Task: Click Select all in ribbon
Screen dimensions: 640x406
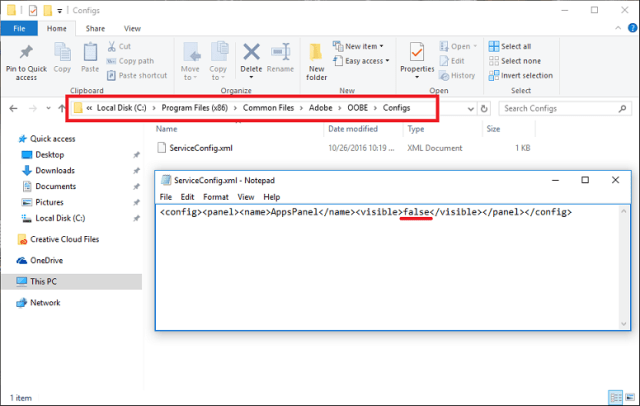Action: click(510, 46)
